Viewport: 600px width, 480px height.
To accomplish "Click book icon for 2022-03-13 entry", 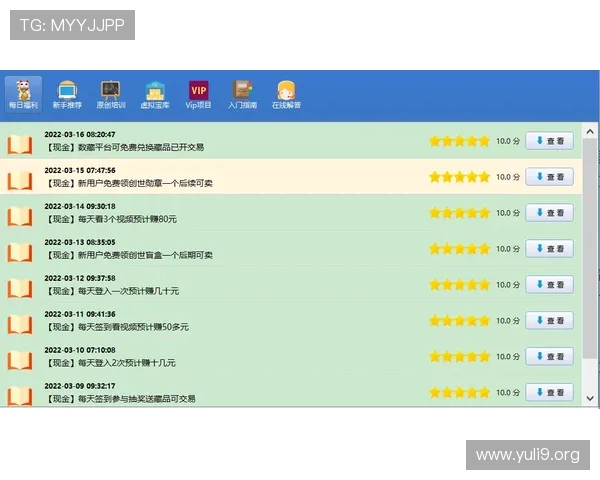I will click(x=20, y=253).
